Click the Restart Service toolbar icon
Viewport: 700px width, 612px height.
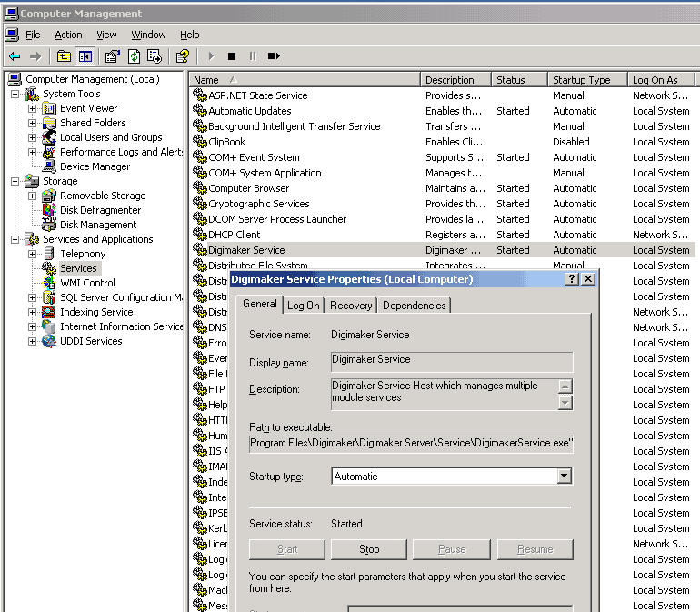274,56
